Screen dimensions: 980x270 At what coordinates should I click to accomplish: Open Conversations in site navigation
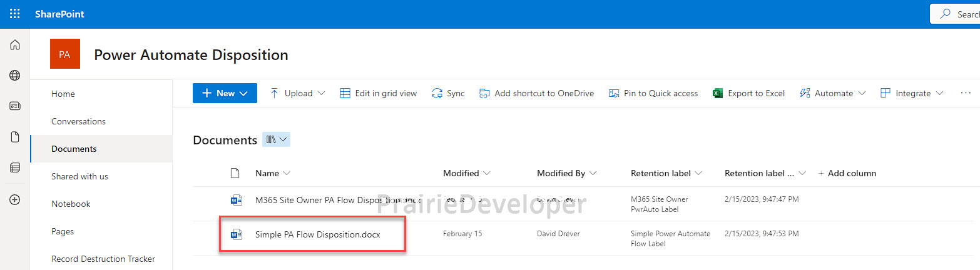coord(78,121)
